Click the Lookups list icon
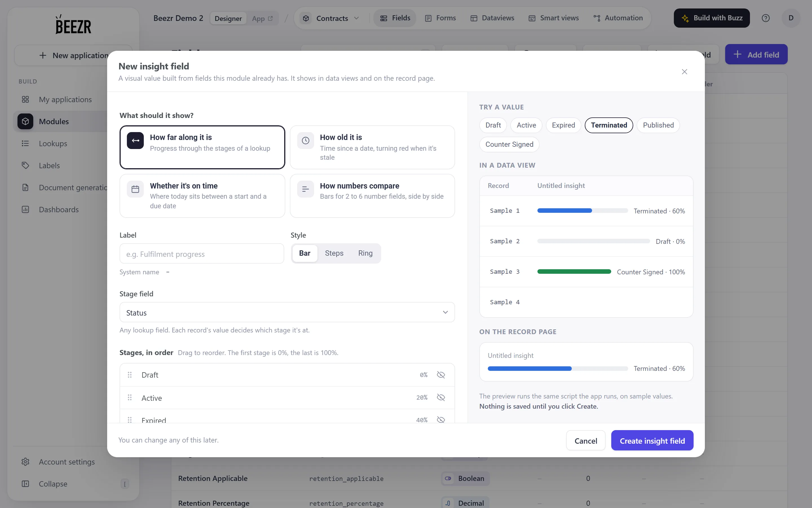The image size is (812, 508). (25, 143)
